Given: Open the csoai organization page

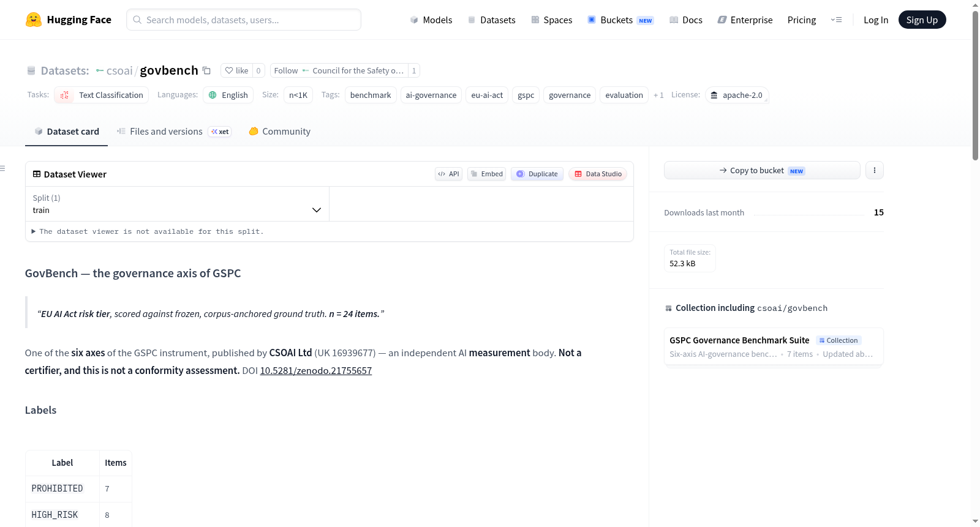Looking at the screenshot, I should click(x=119, y=70).
